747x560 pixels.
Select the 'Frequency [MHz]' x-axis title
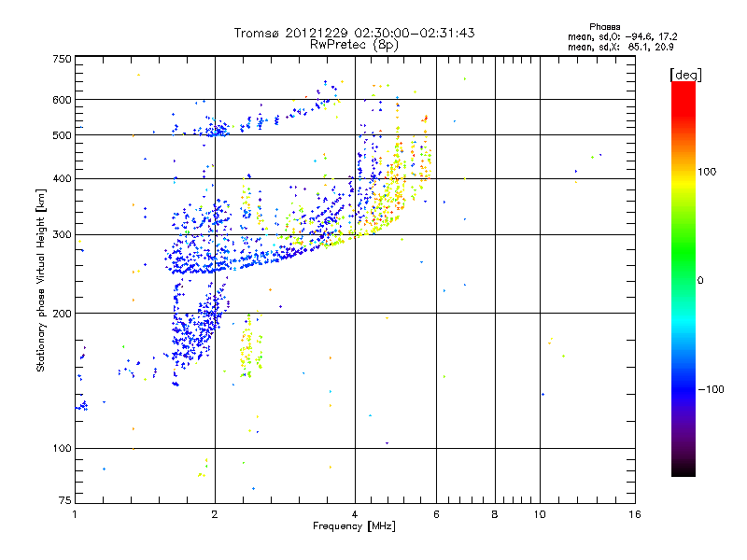coord(354,526)
